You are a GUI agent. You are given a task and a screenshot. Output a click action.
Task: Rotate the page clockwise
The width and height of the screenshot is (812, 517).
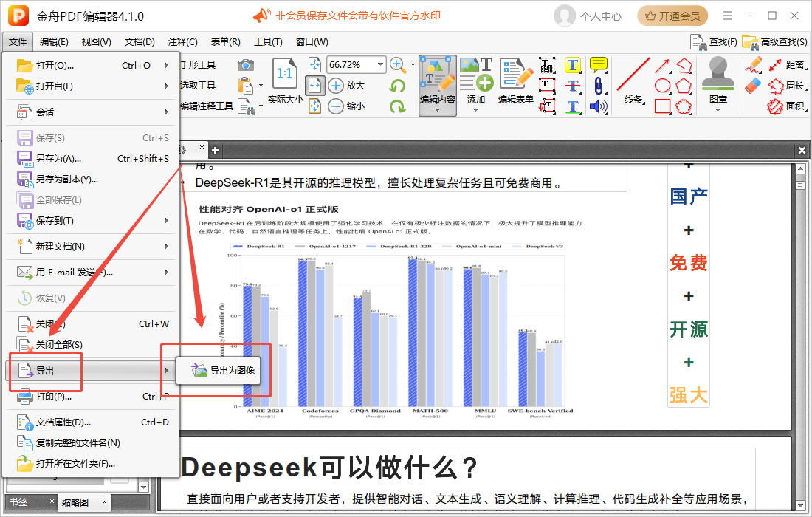(x=397, y=106)
